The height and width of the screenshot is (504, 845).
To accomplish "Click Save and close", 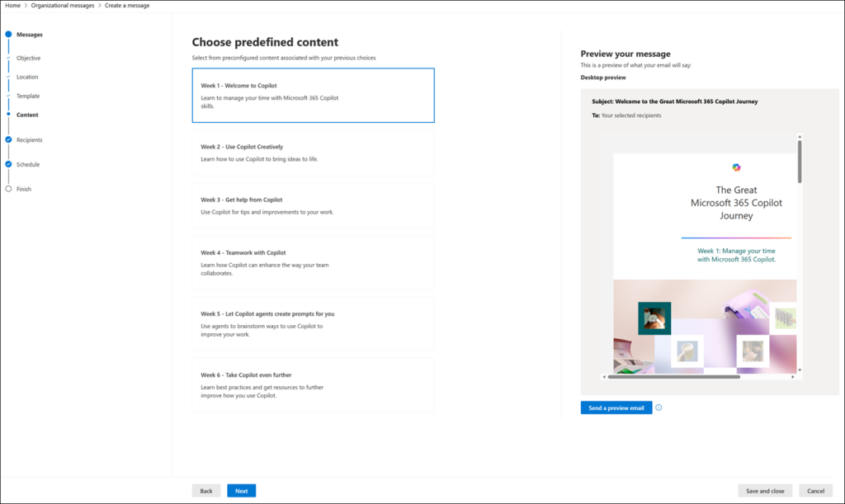I will click(765, 490).
